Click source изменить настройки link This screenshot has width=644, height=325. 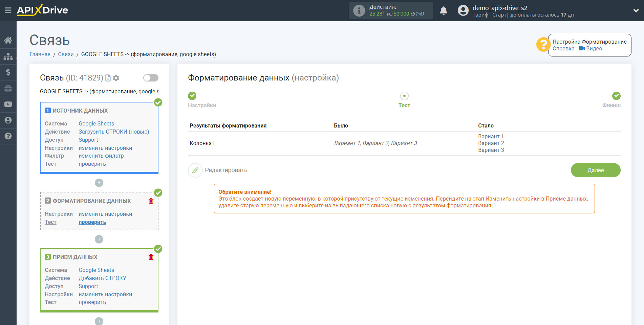coord(105,148)
